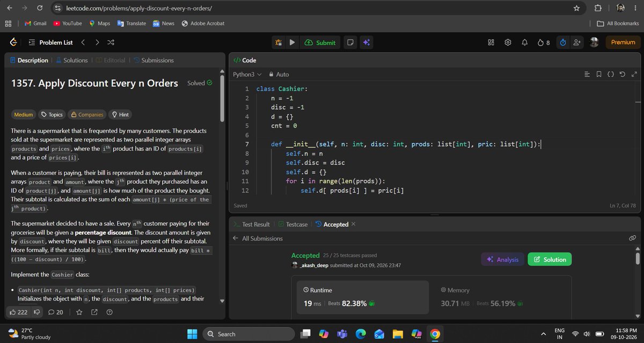Open the LeetCode logo home link

[14, 42]
